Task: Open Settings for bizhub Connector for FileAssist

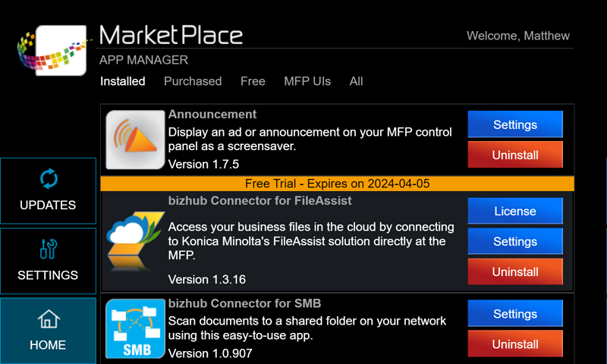Action: click(515, 241)
